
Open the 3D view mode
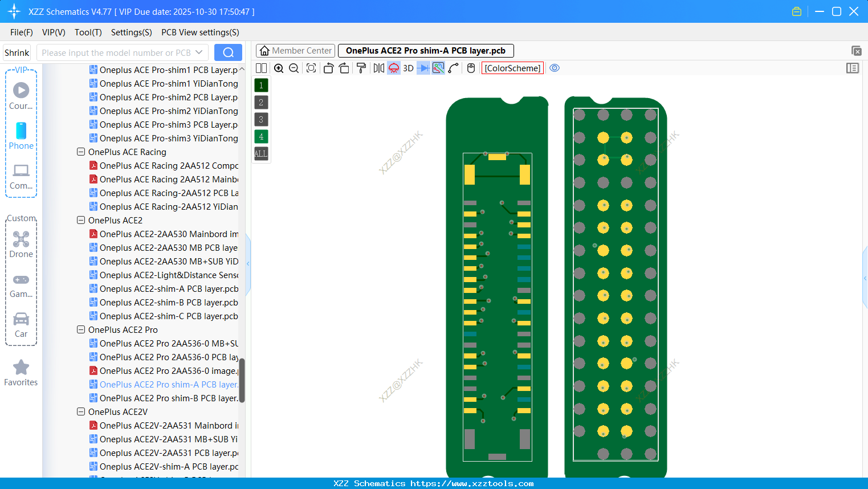408,68
